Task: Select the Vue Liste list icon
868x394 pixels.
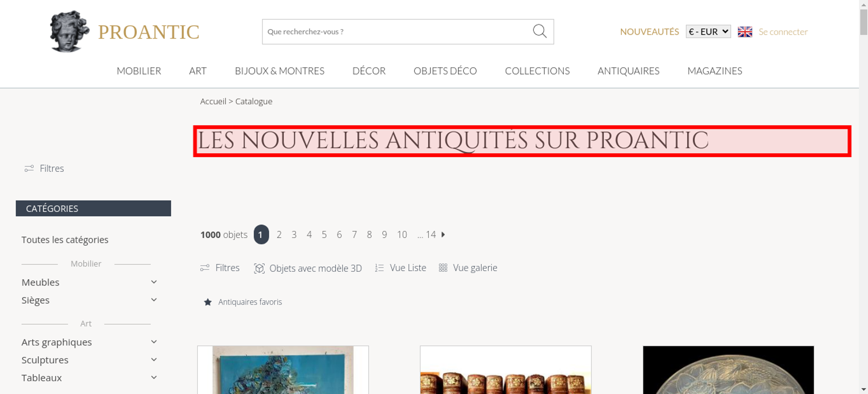Action: (x=379, y=268)
